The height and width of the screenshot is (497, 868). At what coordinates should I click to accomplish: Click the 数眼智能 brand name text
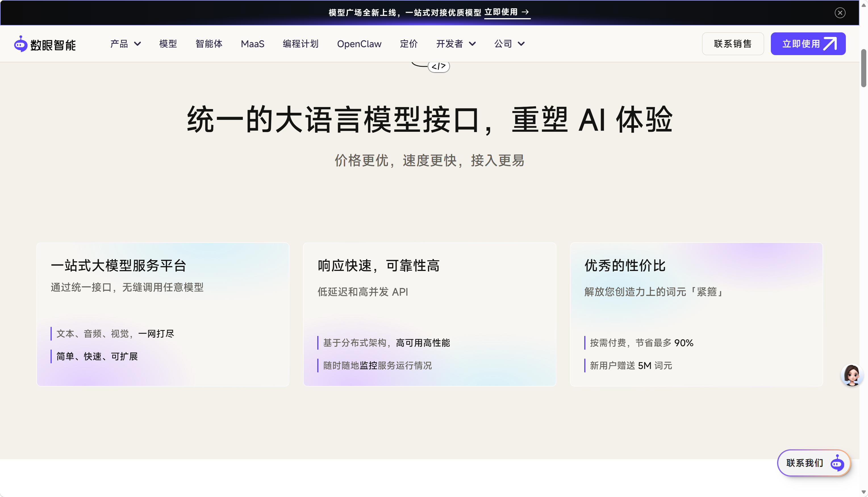(x=53, y=45)
